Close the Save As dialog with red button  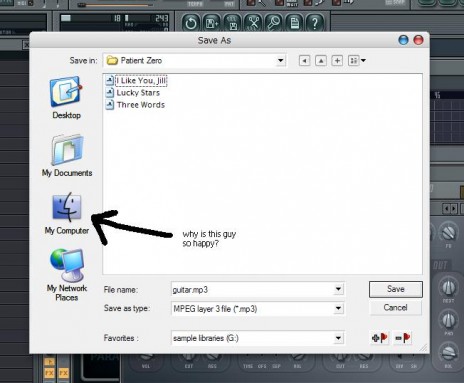[x=418, y=40]
